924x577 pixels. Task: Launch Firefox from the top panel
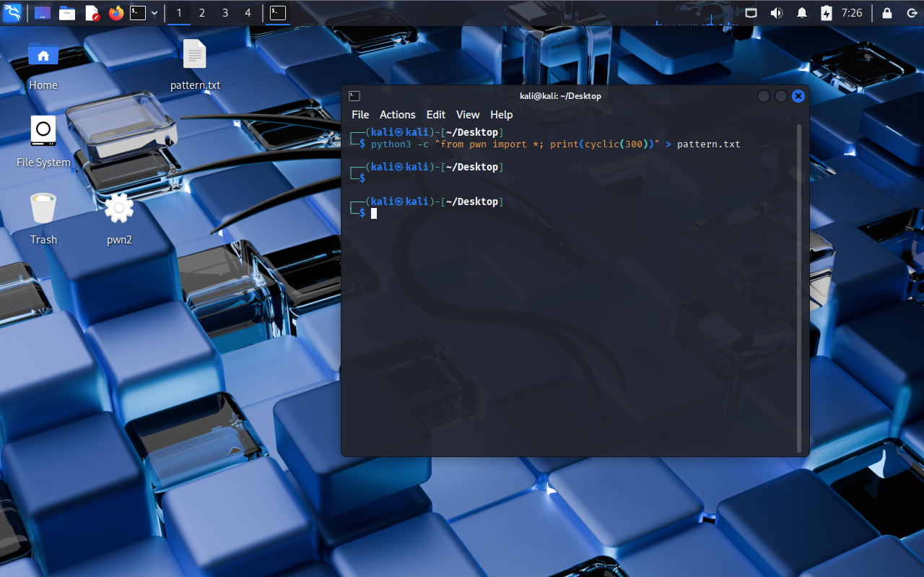(116, 13)
